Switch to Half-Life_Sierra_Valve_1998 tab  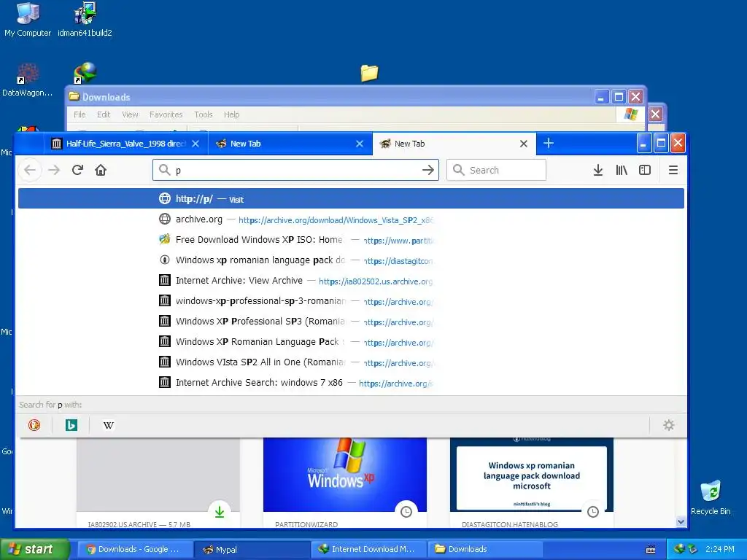click(125, 144)
